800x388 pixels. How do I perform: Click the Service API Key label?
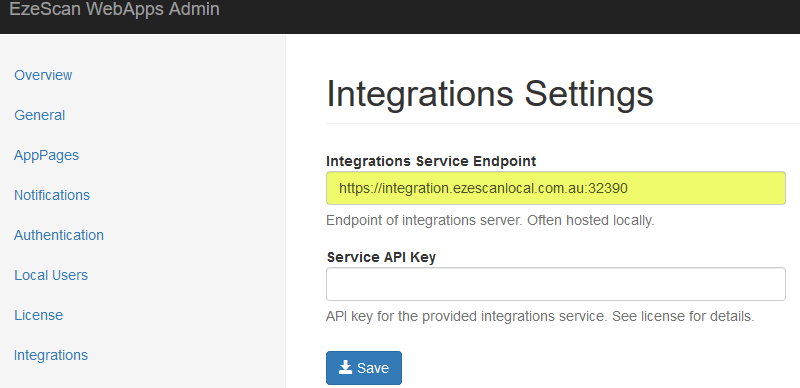point(381,257)
